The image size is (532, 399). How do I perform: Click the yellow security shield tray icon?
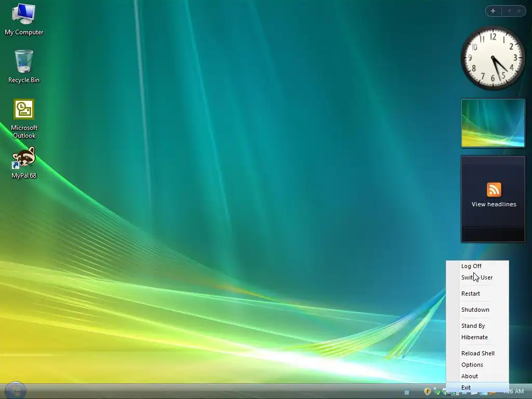tap(428, 392)
